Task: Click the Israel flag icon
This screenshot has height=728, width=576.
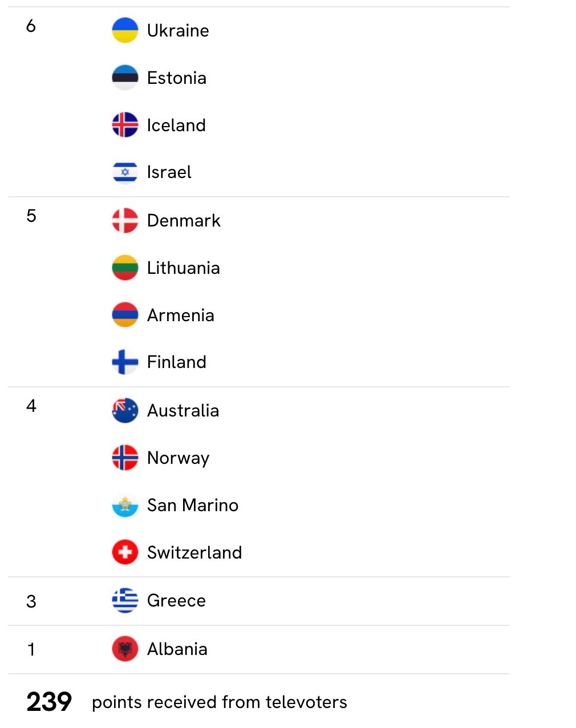Action: [x=125, y=172]
